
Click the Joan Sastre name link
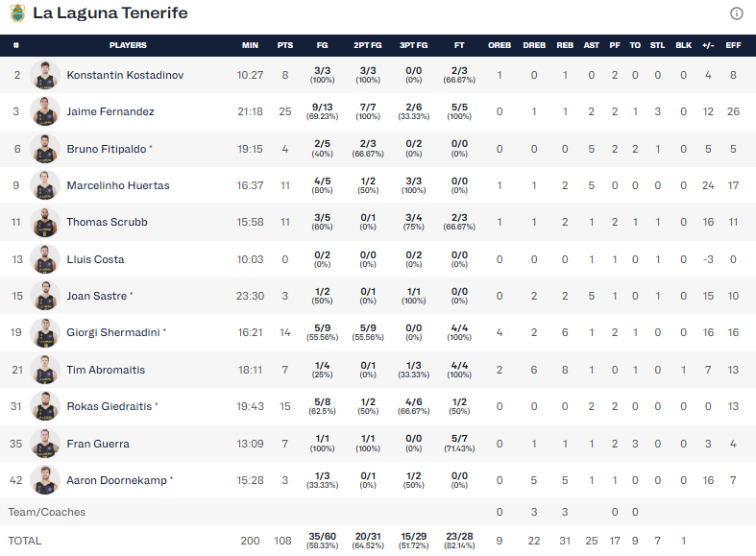pos(96,296)
